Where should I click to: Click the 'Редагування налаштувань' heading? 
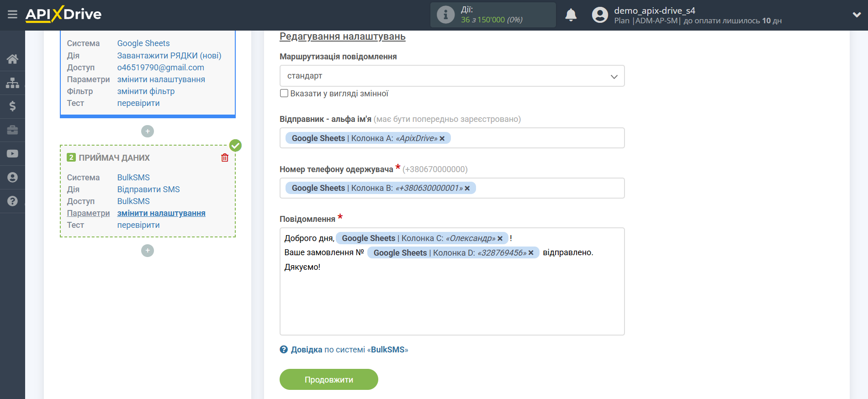coord(343,37)
